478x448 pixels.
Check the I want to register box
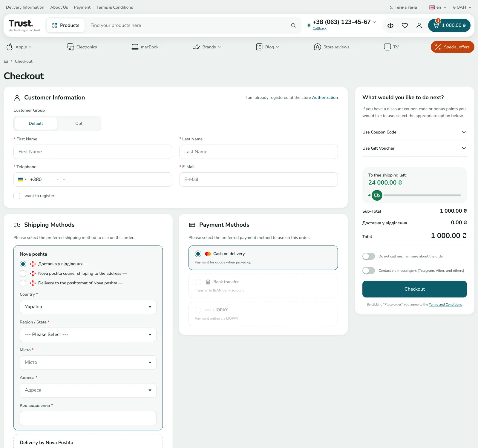(17, 196)
